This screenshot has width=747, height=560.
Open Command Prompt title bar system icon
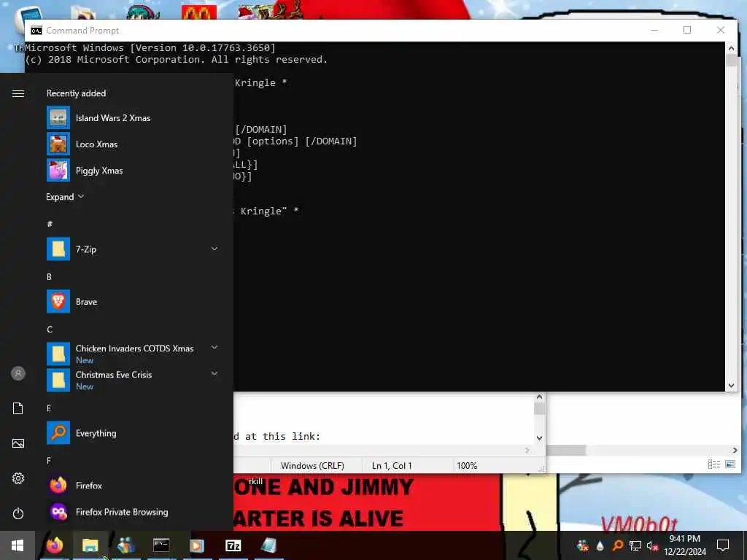coord(36,31)
